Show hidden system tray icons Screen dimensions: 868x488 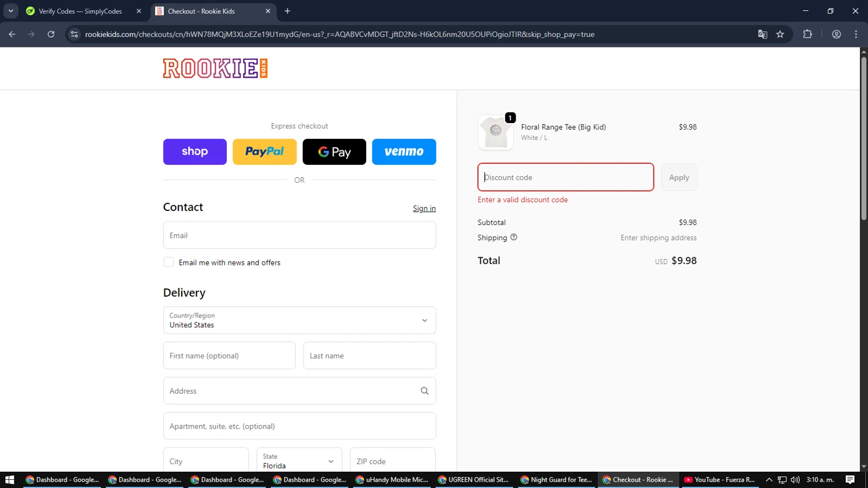769,480
